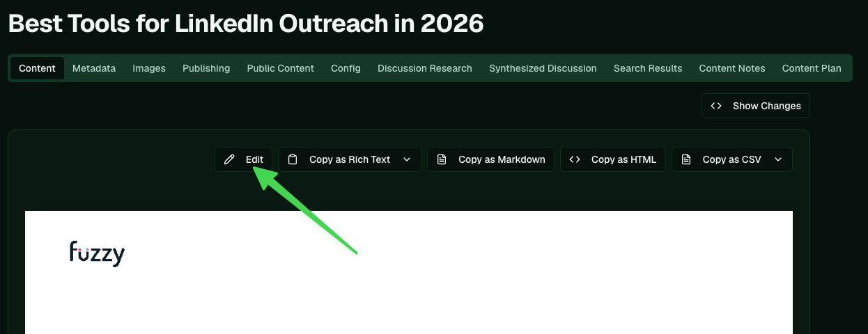Go to the Publishing tab
Viewport: 868px width, 334px height.
tap(206, 68)
